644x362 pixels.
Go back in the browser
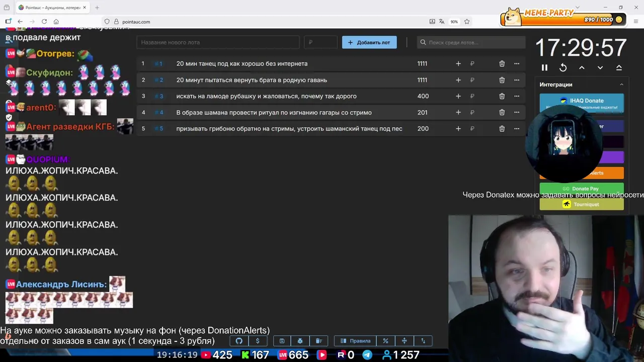(x=20, y=22)
